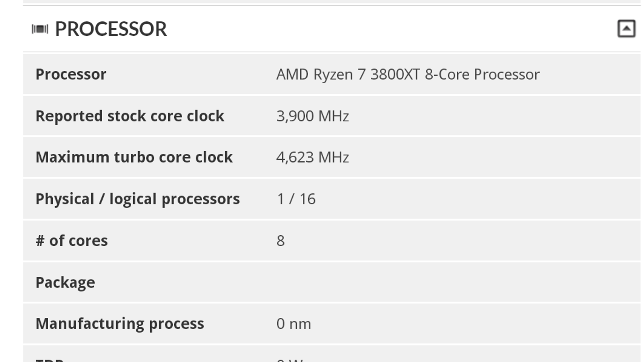
Task: Select the 0 nm value
Action: [x=293, y=324]
